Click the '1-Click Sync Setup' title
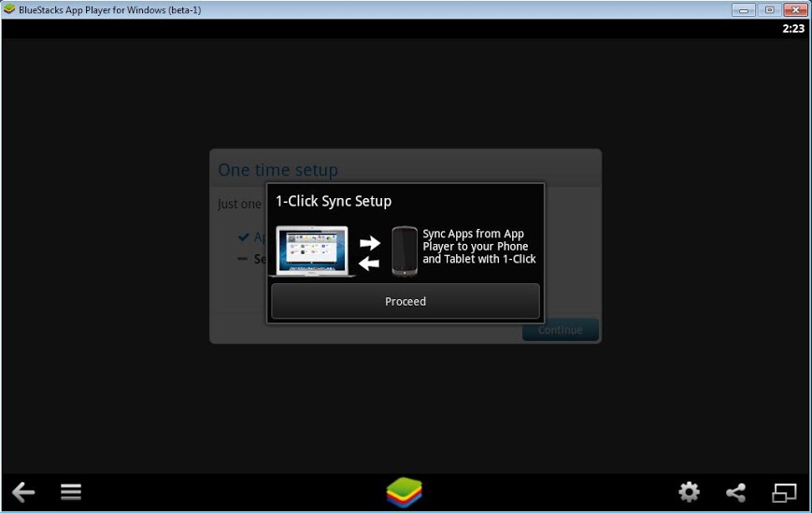 (334, 201)
